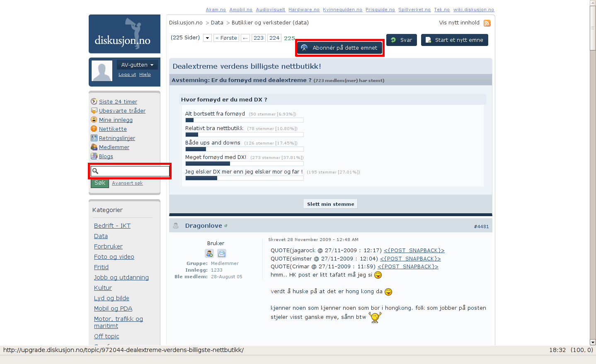This screenshot has height=364, width=596.
Task: Open post number #4481 link
Action: pos(481,227)
